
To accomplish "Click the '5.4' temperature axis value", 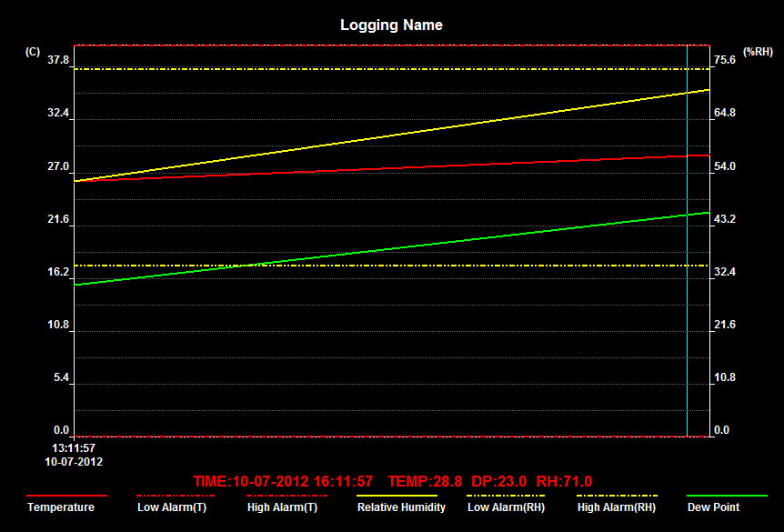I will click(x=61, y=377).
